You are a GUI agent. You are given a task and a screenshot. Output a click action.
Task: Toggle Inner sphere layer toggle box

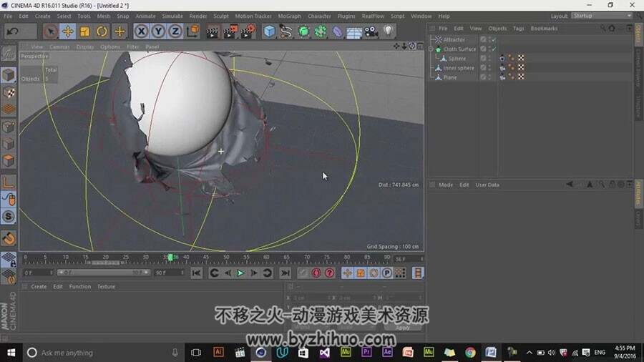point(483,68)
